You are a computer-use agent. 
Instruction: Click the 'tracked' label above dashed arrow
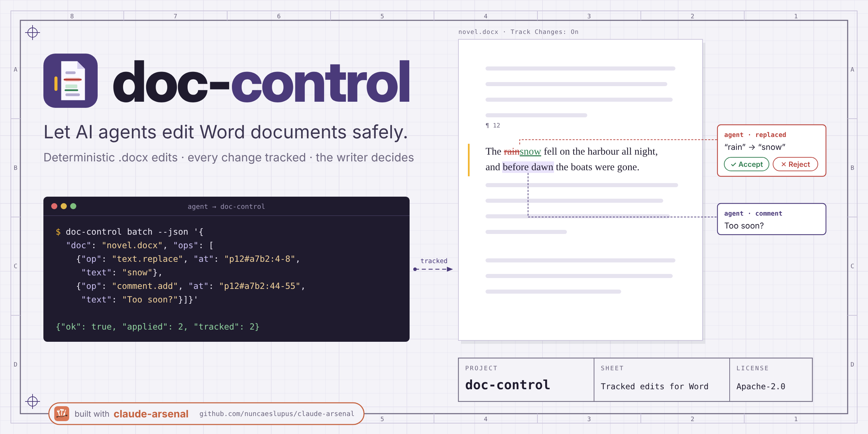point(434,261)
